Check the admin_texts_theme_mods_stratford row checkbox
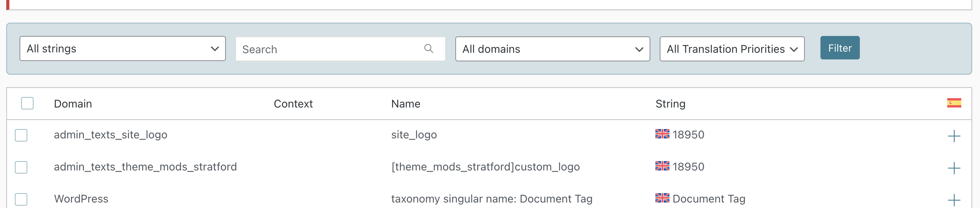980x208 pixels. click(x=21, y=167)
